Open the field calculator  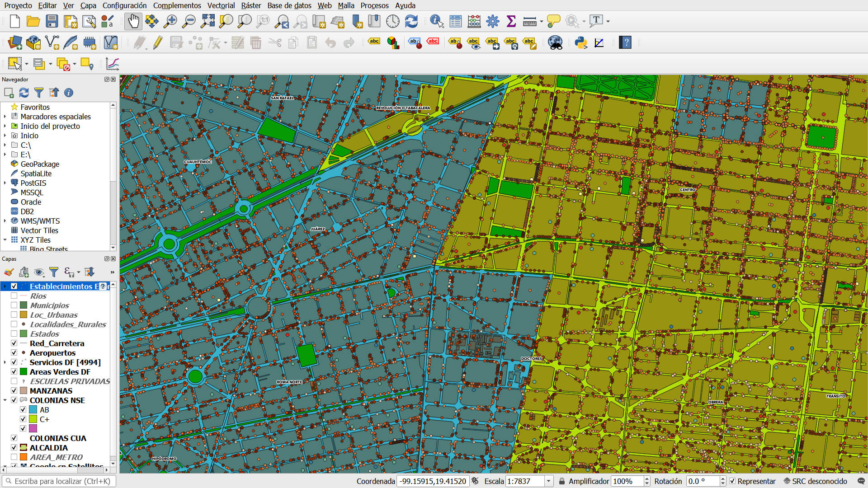coord(474,21)
